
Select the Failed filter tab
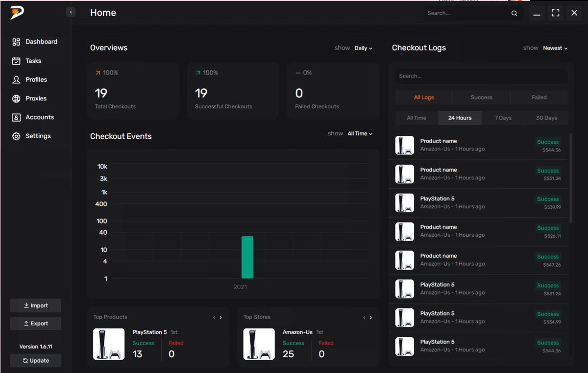539,98
